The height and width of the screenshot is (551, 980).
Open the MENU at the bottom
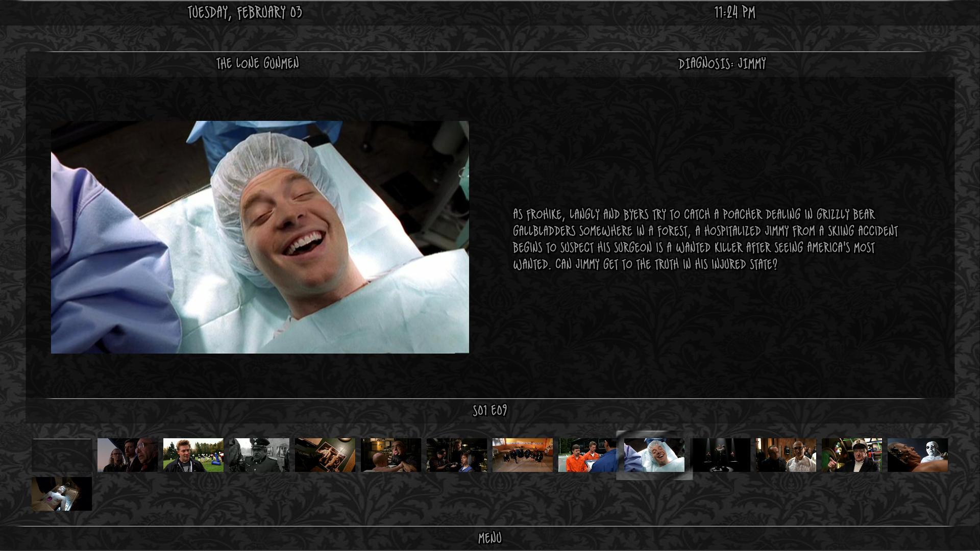pyautogui.click(x=489, y=538)
